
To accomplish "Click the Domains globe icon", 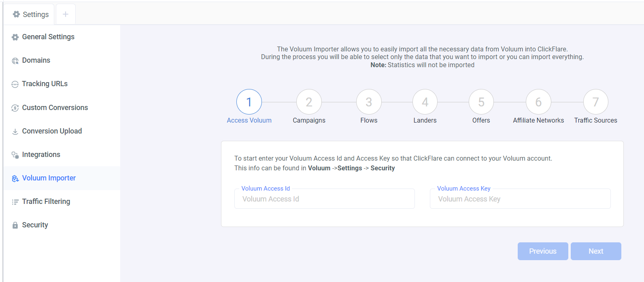I will point(15,61).
